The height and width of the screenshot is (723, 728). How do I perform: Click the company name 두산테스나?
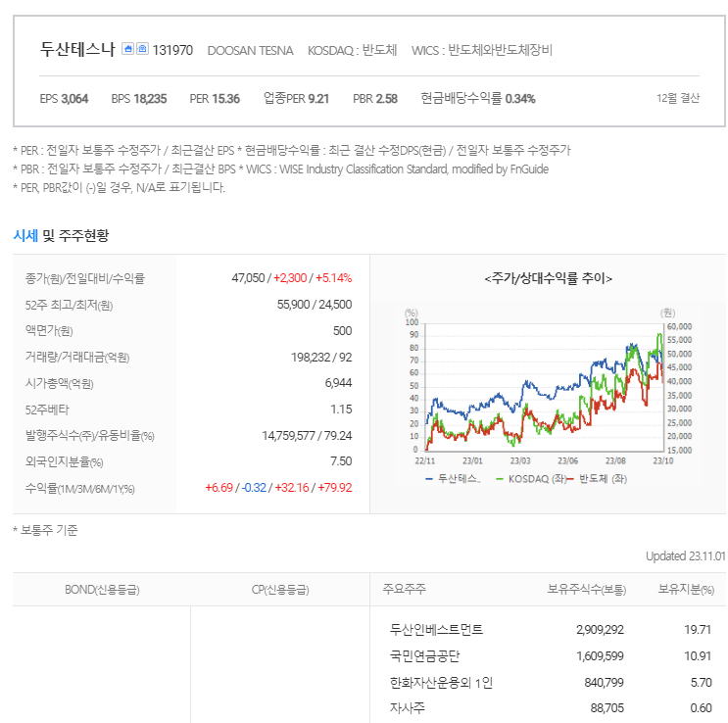click(x=77, y=49)
